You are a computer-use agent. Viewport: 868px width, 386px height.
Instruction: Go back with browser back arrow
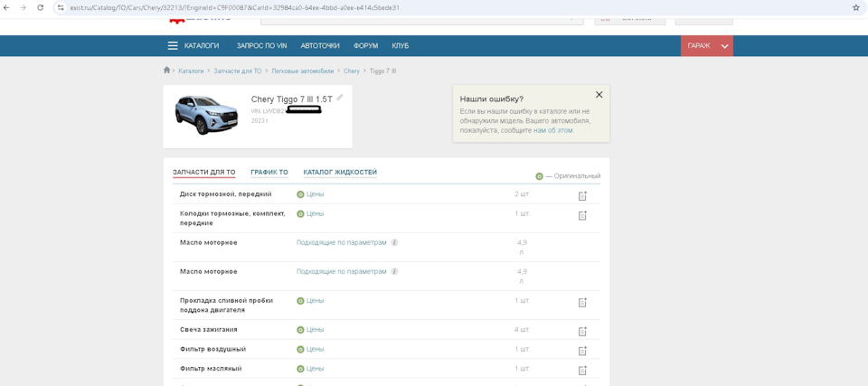tap(6, 8)
